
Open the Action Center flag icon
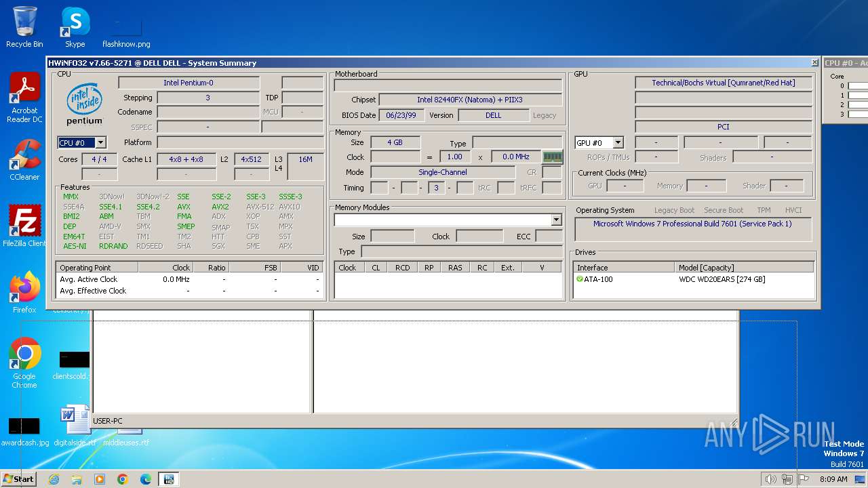coord(803,479)
